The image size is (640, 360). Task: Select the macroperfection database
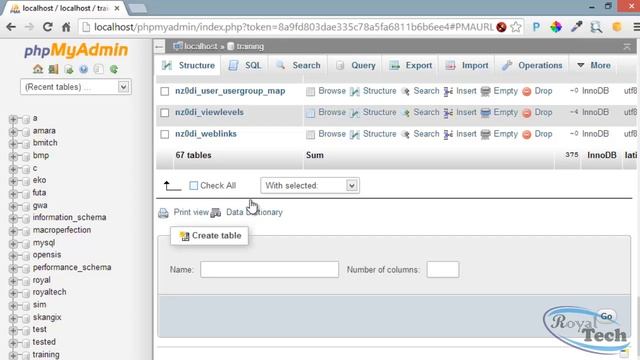tap(62, 230)
